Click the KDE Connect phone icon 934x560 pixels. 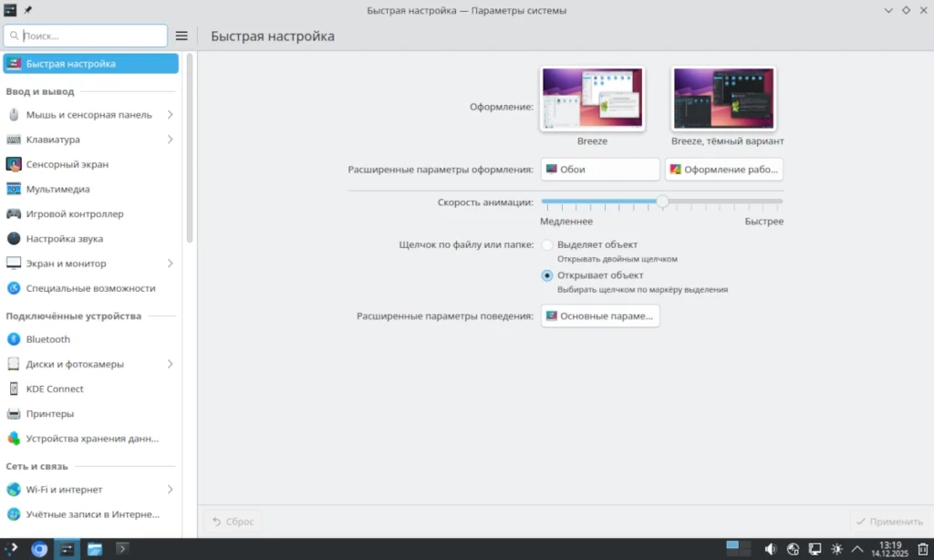tap(14, 389)
